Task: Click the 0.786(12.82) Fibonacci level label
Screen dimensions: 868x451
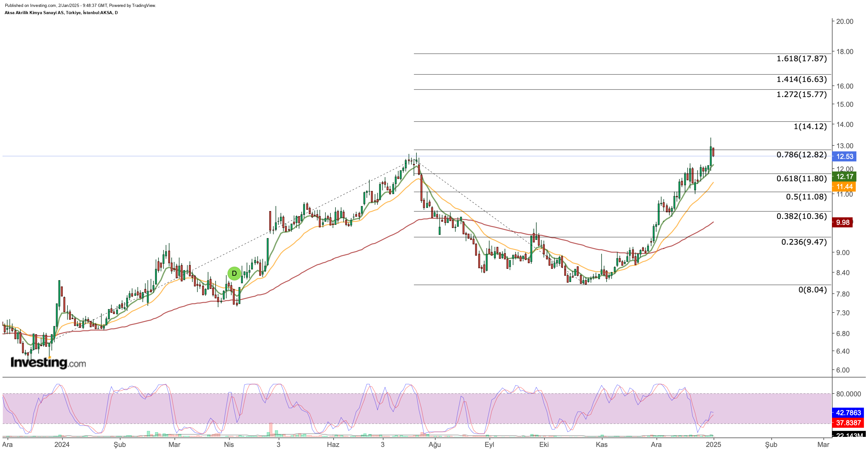Action: pyautogui.click(x=801, y=155)
